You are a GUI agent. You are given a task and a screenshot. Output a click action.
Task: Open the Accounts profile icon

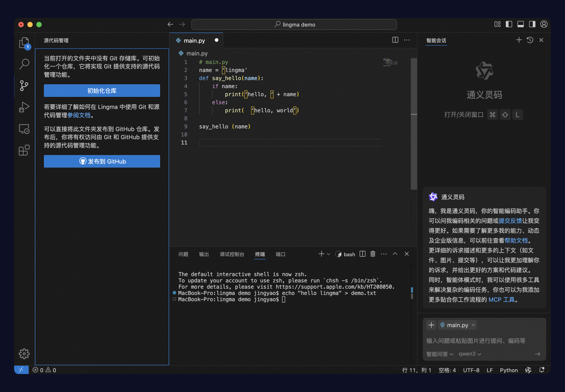pyautogui.click(x=544, y=24)
